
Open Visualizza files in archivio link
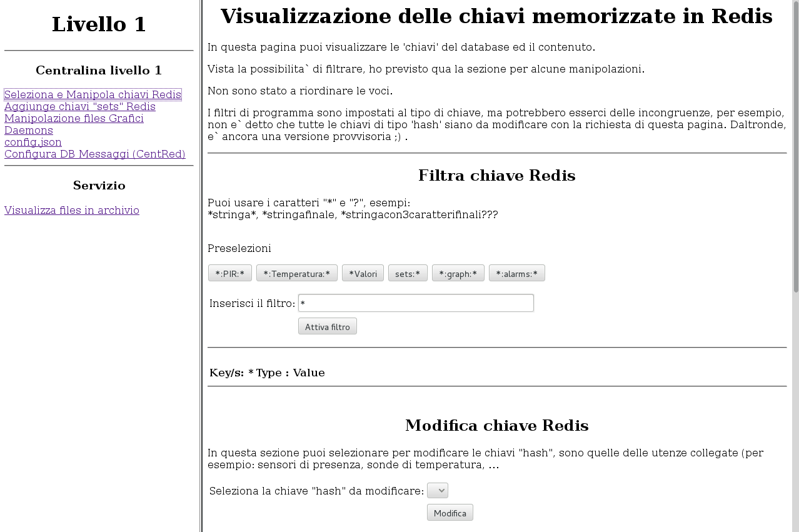[72, 210]
